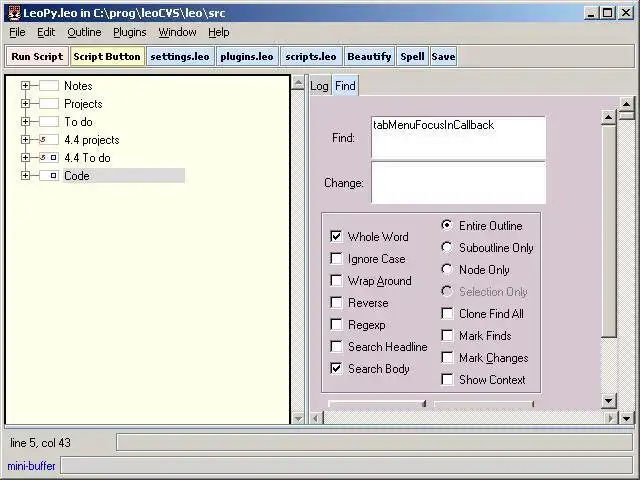
Task: Select the Code headline in outline
Action: pyautogui.click(x=77, y=176)
